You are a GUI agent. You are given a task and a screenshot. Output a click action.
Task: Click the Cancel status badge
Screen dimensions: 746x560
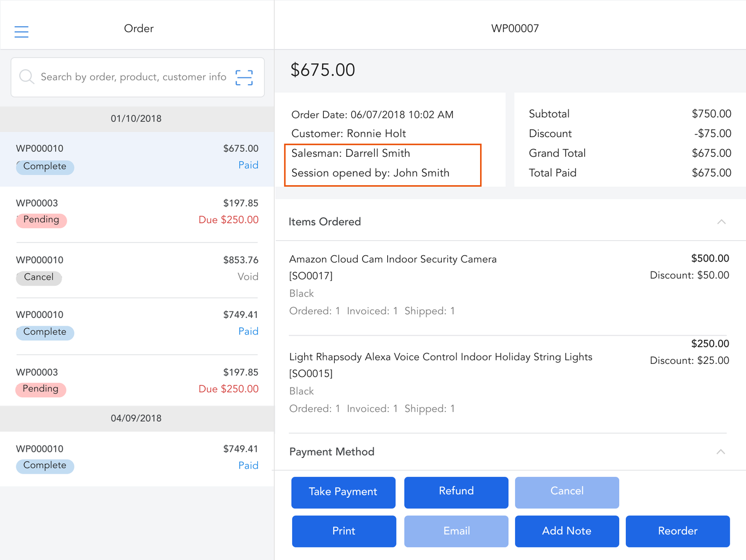click(x=39, y=278)
